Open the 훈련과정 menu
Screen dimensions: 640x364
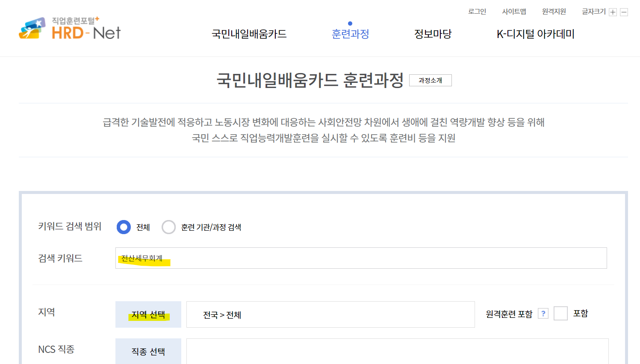click(x=351, y=34)
